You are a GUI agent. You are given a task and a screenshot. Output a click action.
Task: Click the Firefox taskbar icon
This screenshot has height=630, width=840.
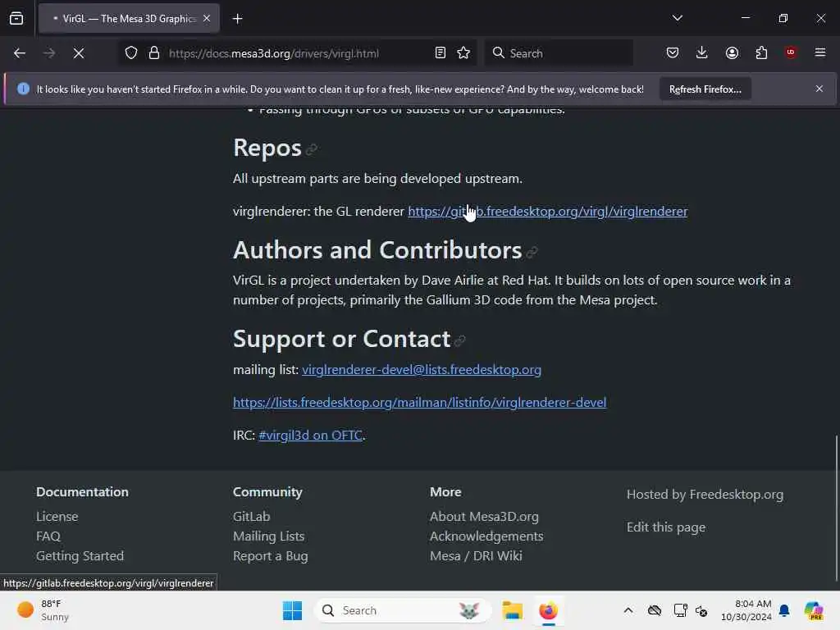coord(548,610)
